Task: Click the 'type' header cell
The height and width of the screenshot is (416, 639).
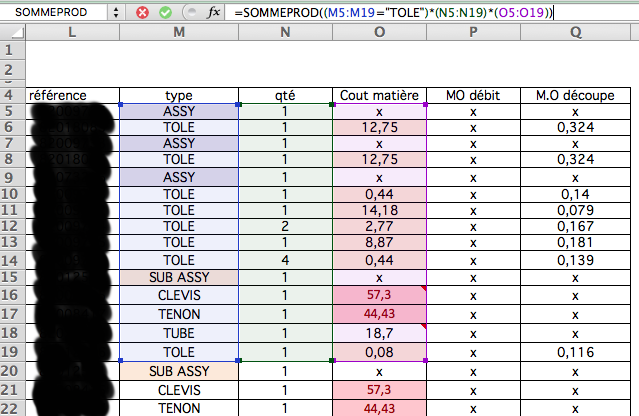Action: click(x=179, y=95)
